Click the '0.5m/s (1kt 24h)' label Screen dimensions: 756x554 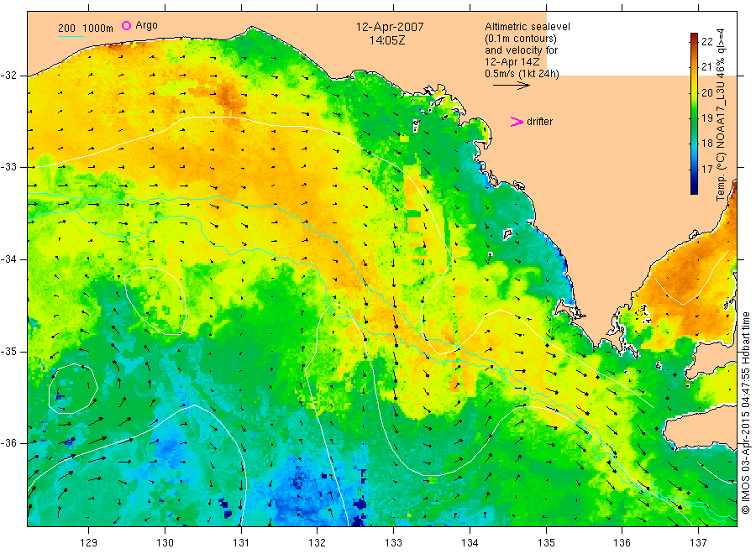(x=522, y=74)
